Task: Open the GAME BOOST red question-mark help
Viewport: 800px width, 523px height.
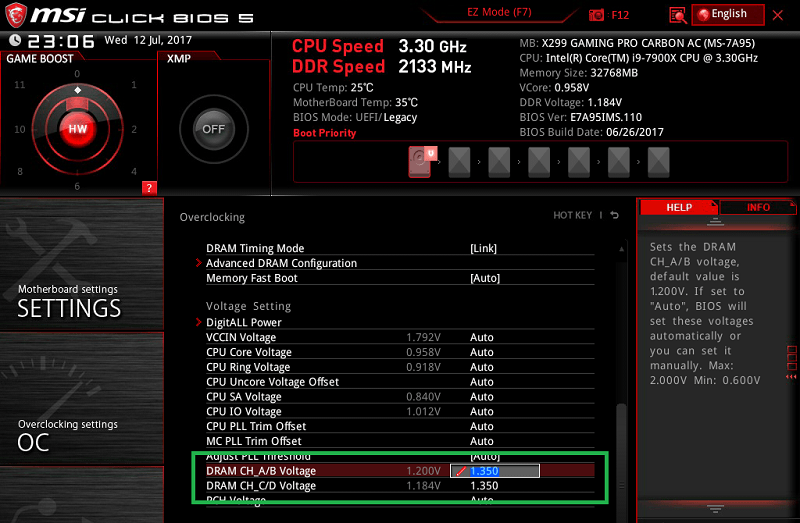Action: [x=149, y=188]
